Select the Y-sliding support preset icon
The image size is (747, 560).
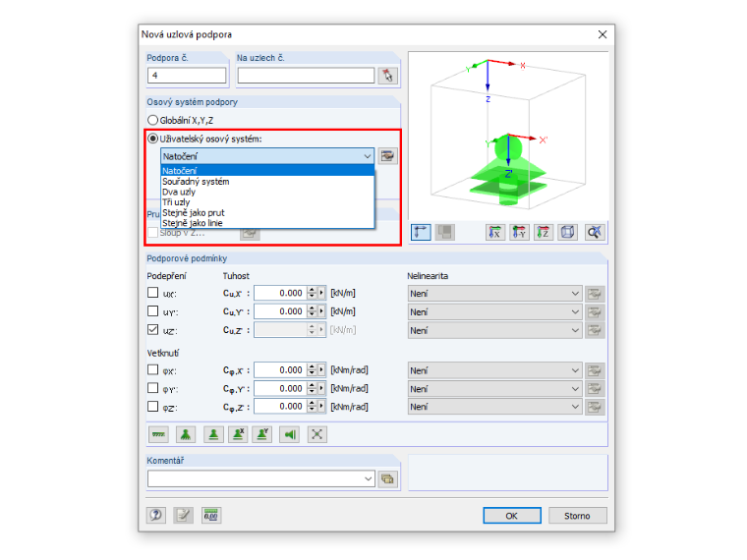pos(262,434)
